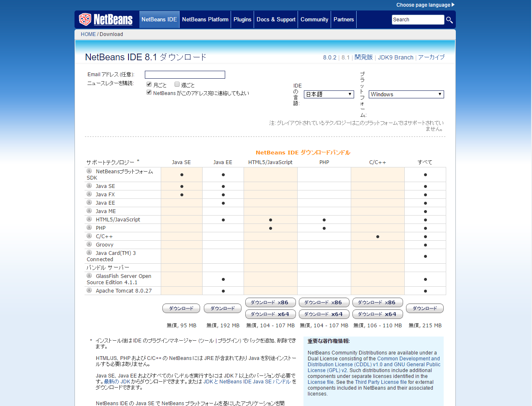Click the Java SE column header
Image resolution: width=532 pixels, height=406 pixels.
(181, 162)
